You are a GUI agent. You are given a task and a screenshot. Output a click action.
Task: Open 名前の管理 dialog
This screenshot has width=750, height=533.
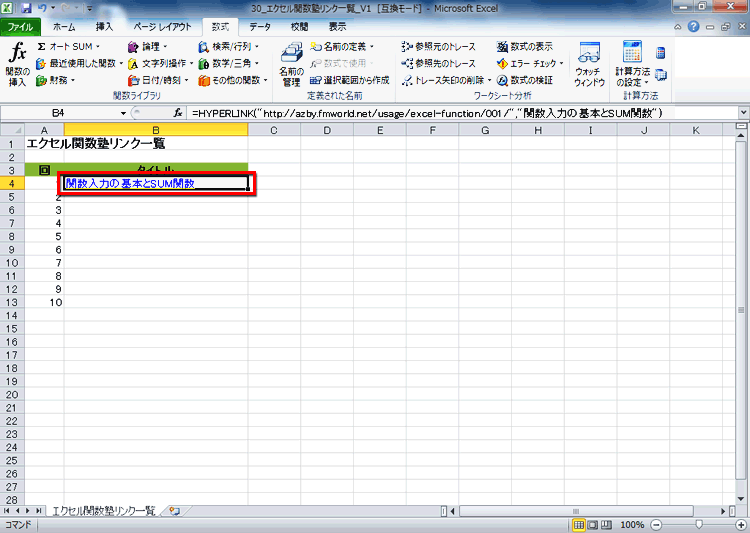tap(291, 64)
